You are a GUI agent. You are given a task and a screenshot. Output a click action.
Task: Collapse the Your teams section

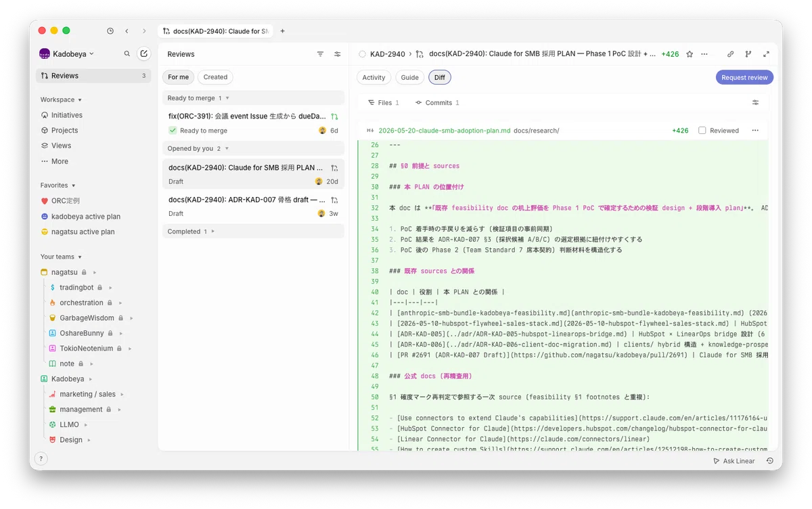point(61,257)
